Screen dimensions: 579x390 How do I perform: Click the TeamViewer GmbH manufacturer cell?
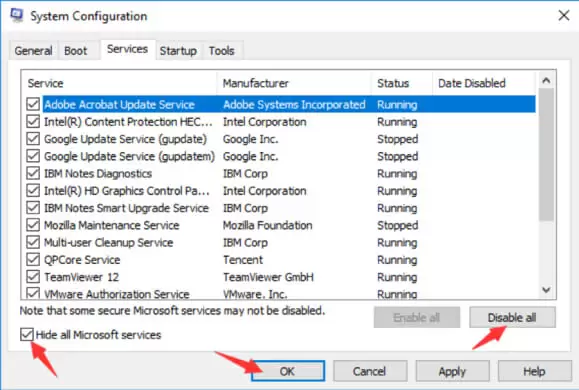coord(268,277)
